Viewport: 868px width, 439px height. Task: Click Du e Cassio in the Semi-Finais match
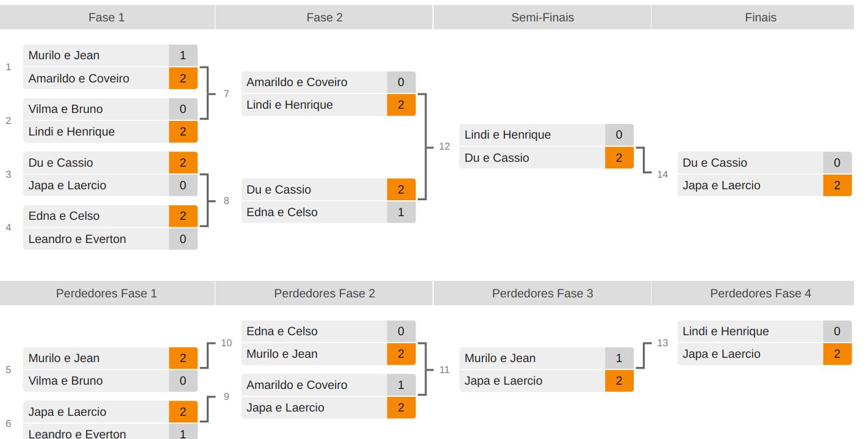click(x=497, y=158)
